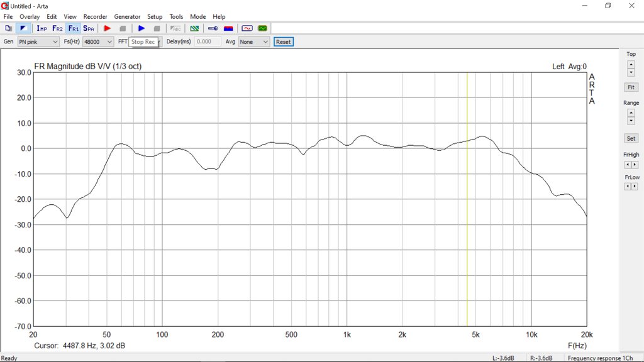Open the Gen PN pink dropdown
This screenshot has width=644, height=362.
click(38, 42)
